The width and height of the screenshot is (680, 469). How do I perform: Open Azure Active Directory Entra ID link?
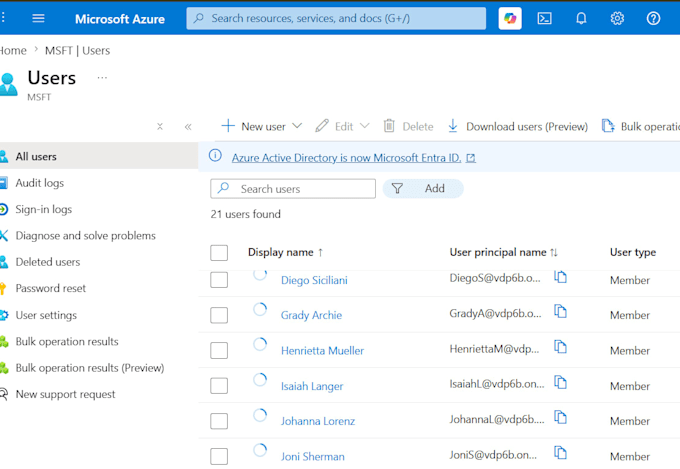coord(353,158)
